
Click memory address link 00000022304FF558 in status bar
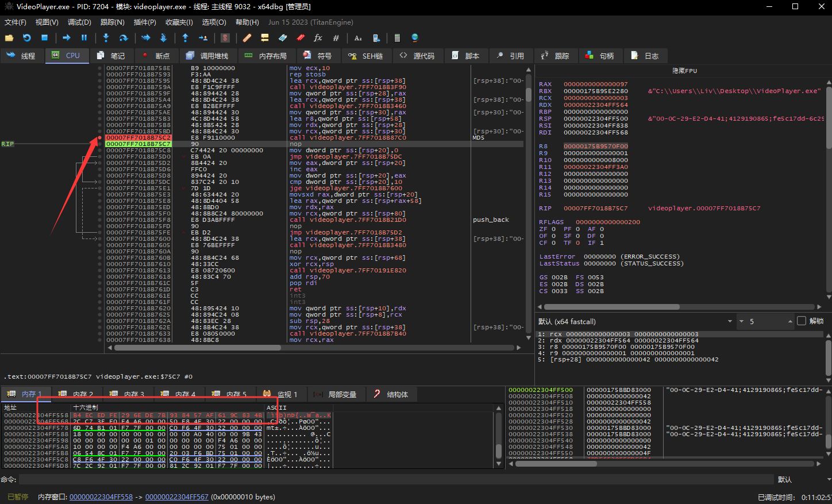101,497
